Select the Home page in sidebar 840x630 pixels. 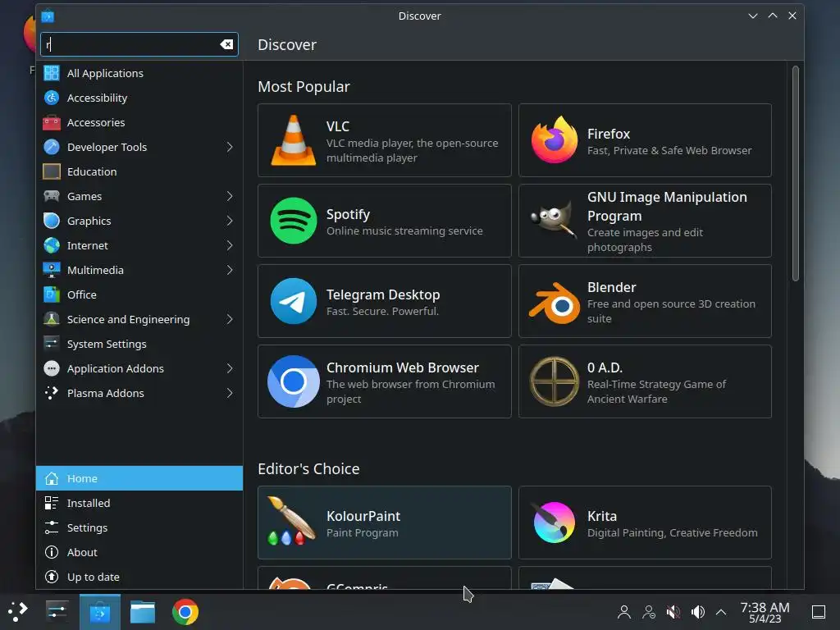tap(139, 478)
